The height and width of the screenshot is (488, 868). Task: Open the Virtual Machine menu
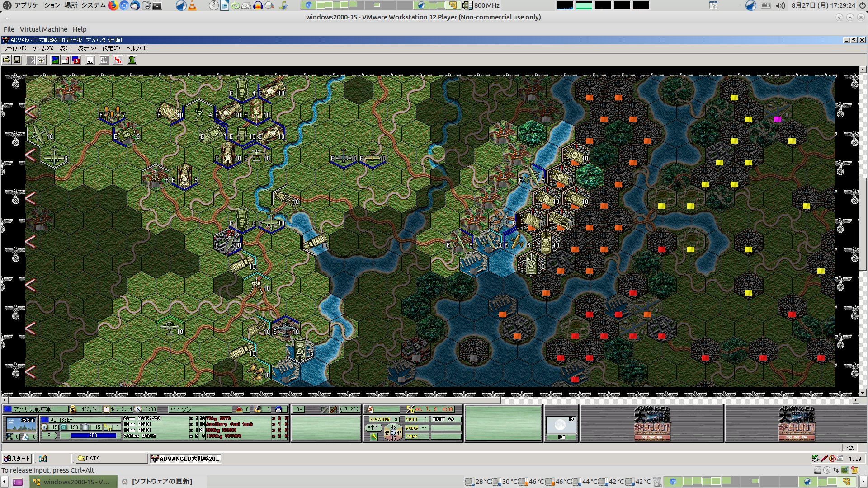coord(43,29)
